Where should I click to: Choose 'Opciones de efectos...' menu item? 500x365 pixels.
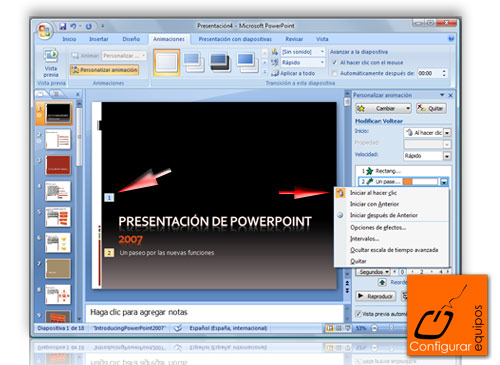[392, 228]
